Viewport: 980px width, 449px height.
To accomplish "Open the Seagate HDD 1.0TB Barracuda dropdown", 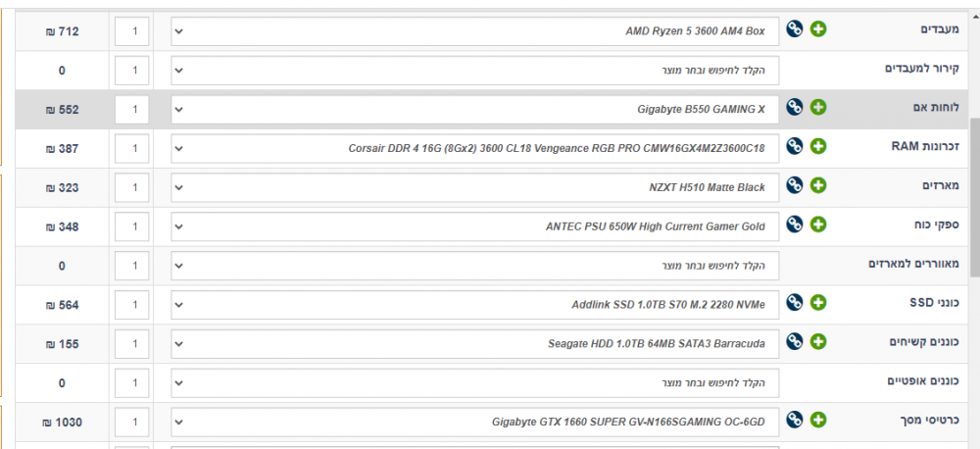I will (475, 344).
